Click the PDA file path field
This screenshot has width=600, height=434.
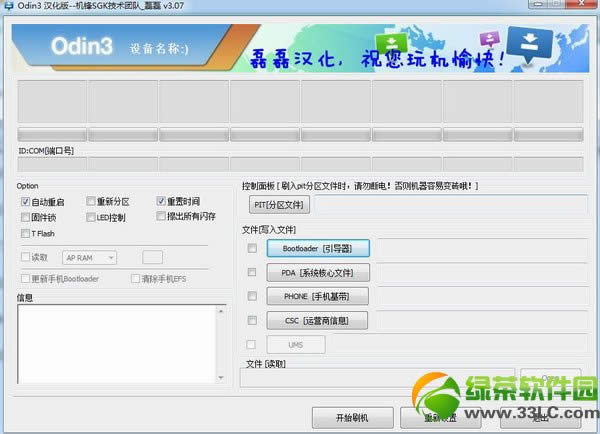coord(482,272)
